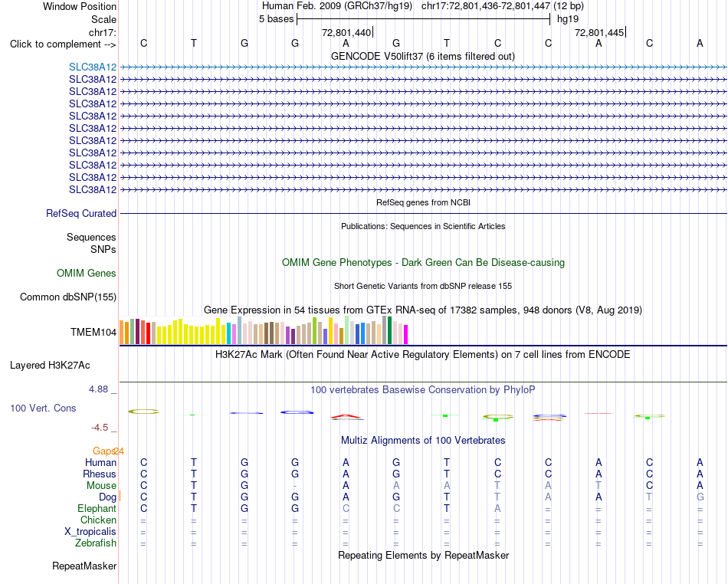Click the Zebrafish species row label

[x=96, y=543]
